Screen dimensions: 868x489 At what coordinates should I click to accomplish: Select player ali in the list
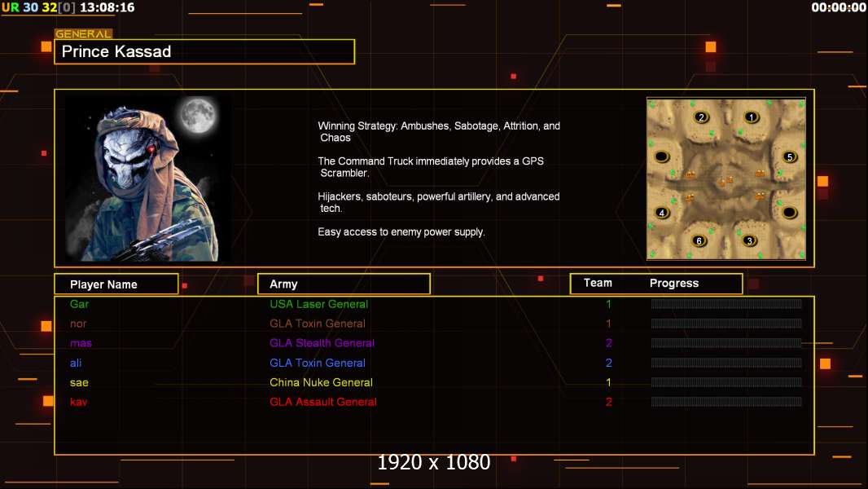76,363
